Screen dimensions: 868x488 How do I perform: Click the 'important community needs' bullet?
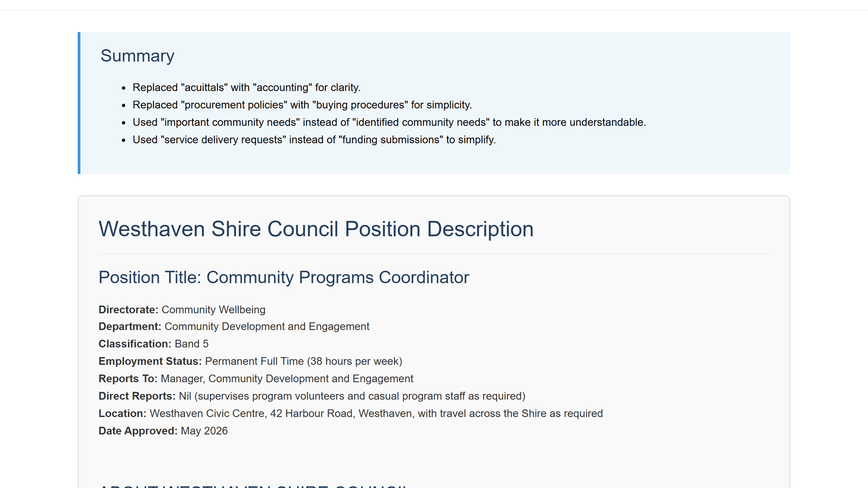389,122
